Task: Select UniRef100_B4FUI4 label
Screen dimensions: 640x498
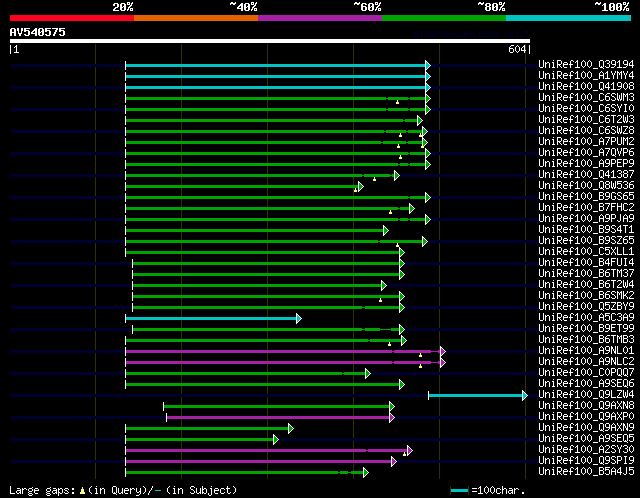Action: point(586,263)
